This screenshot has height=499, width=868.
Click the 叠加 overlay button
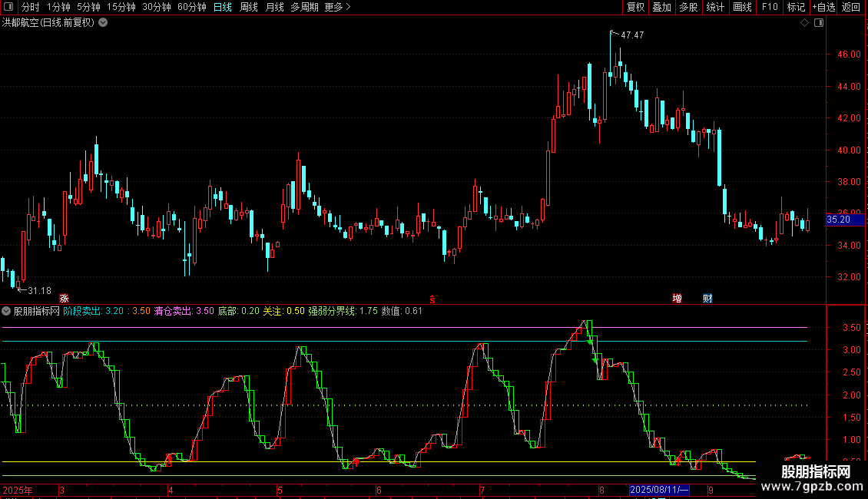coord(661,8)
